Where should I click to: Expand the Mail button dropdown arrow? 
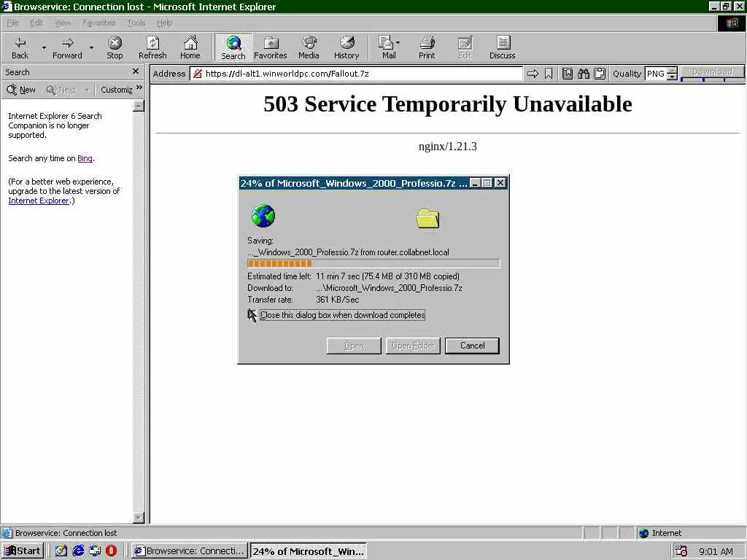398,43
